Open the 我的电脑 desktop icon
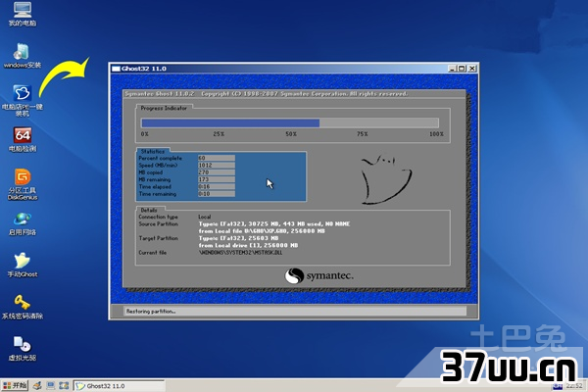Image resolution: width=588 pixels, height=392 pixels. (x=23, y=14)
